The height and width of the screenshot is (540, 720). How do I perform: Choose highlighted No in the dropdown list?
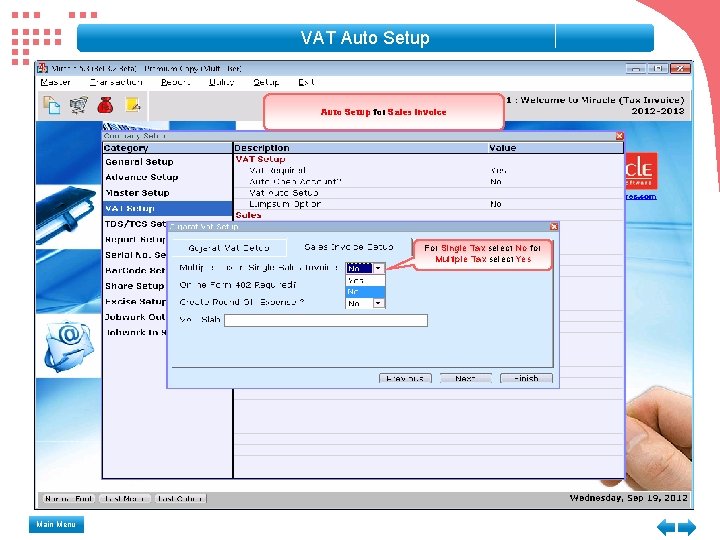(x=365, y=292)
